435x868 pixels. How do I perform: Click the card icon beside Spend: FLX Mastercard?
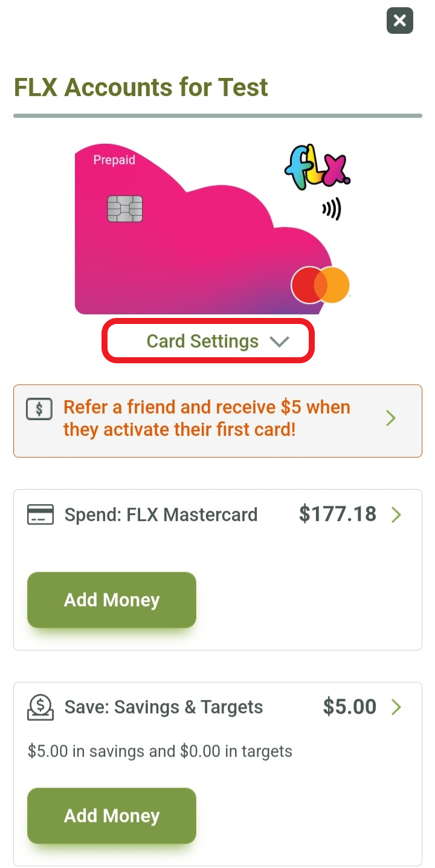(40, 514)
